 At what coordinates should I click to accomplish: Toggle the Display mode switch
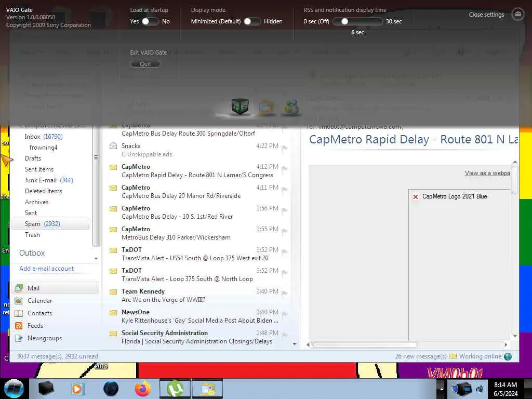pyautogui.click(x=252, y=21)
